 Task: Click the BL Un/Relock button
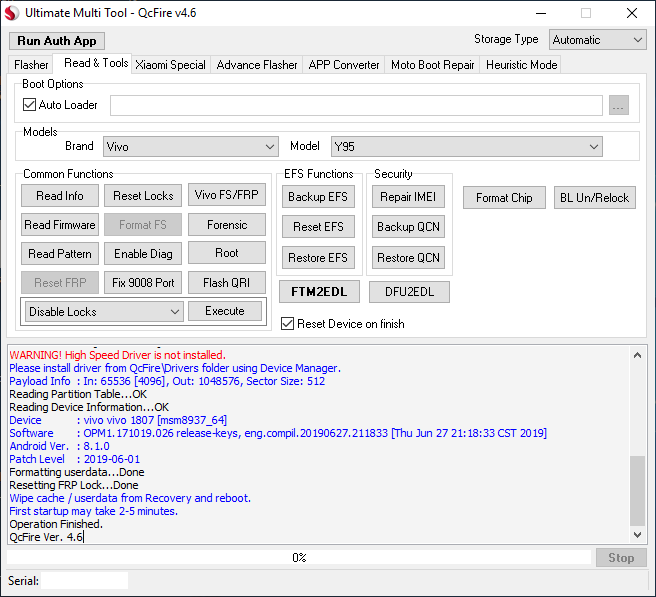coord(594,197)
